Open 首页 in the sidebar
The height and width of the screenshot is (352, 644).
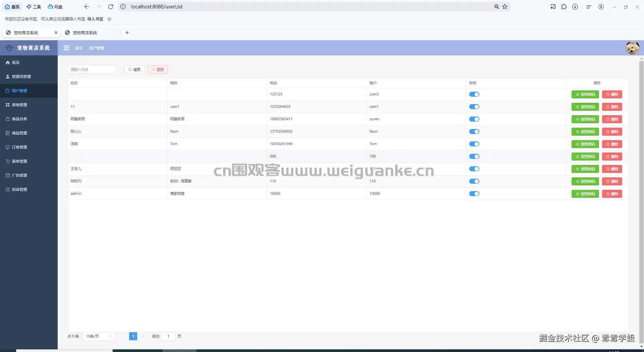tap(29, 62)
